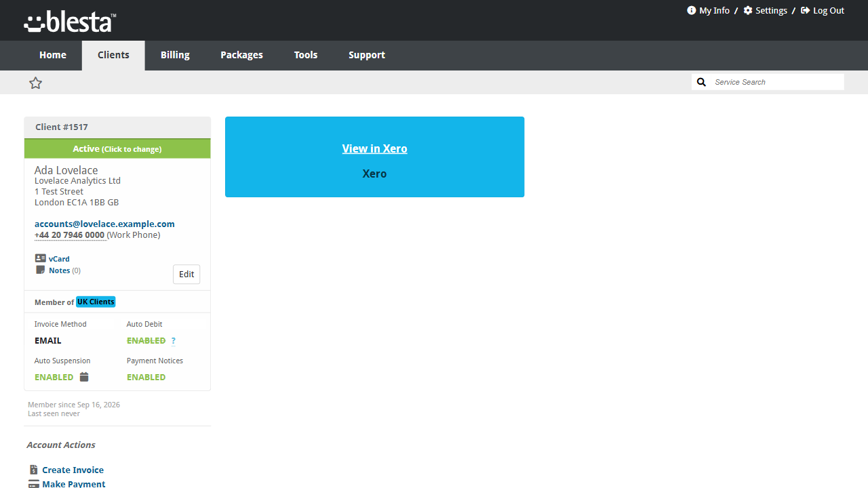The width and height of the screenshot is (868, 488).
Task: Click the Create Invoice document icon
Action: pyautogui.click(x=34, y=470)
